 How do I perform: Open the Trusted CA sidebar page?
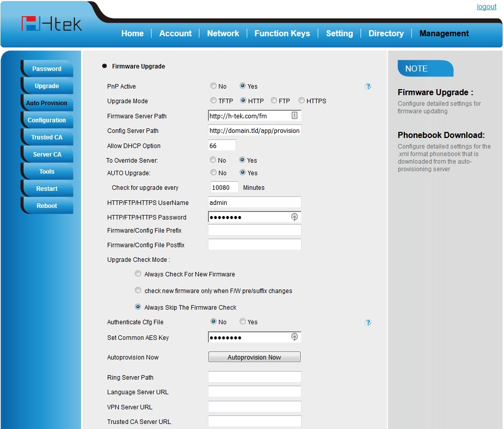point(47,137)
